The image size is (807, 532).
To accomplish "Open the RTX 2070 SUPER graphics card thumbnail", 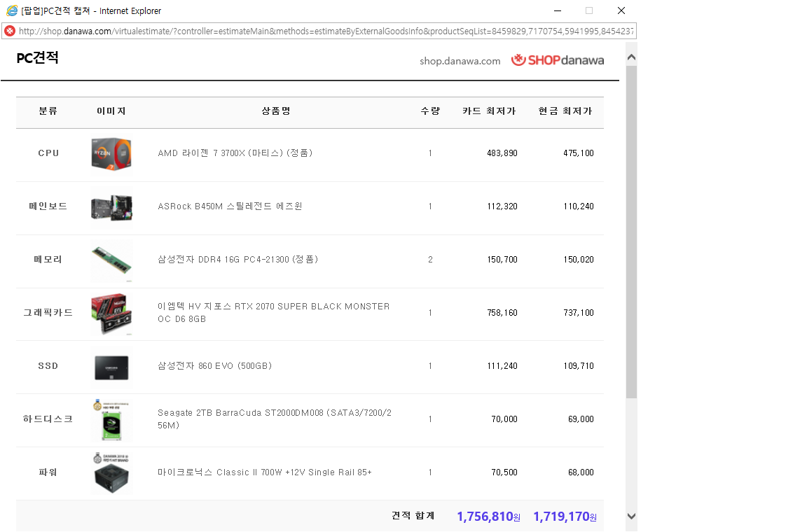I will tap(111, 314).
